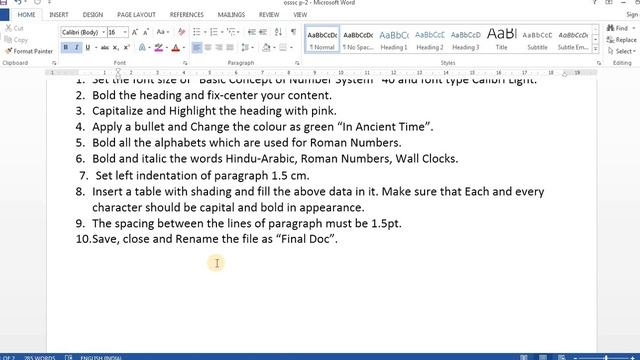Click the font size input box
The width and height of the screenshot is (640, 360).
coord(114,32)
